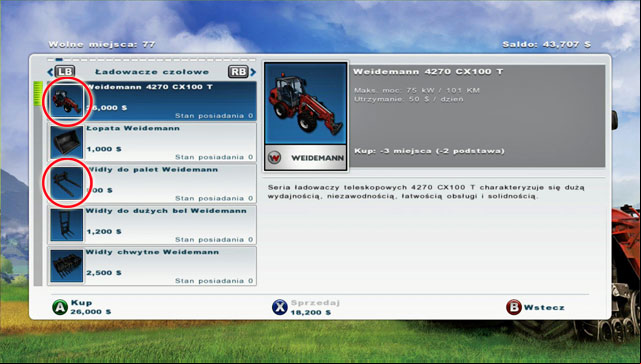The width and height of the screenshot is (641, 364).
Task: Click the left arrow beside LB
Action: [x=50, y=72]
